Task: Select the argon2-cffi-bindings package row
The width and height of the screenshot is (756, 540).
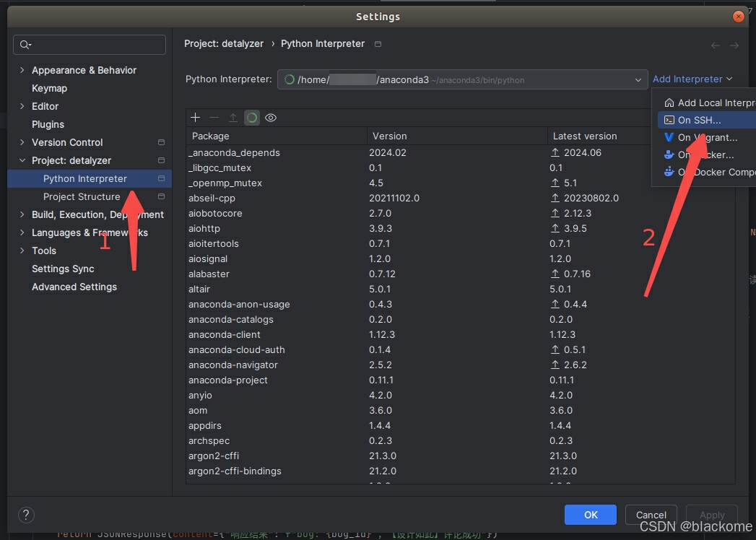Action: point(461,471)
